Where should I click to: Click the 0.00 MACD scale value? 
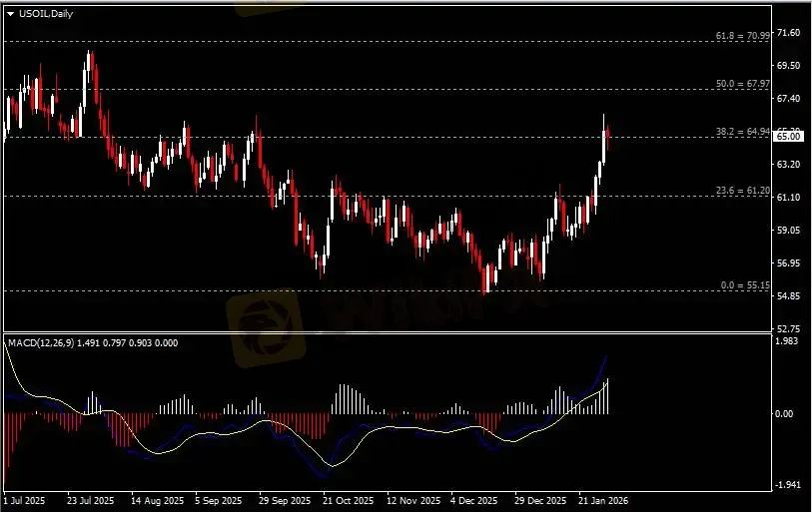[784, 413]
